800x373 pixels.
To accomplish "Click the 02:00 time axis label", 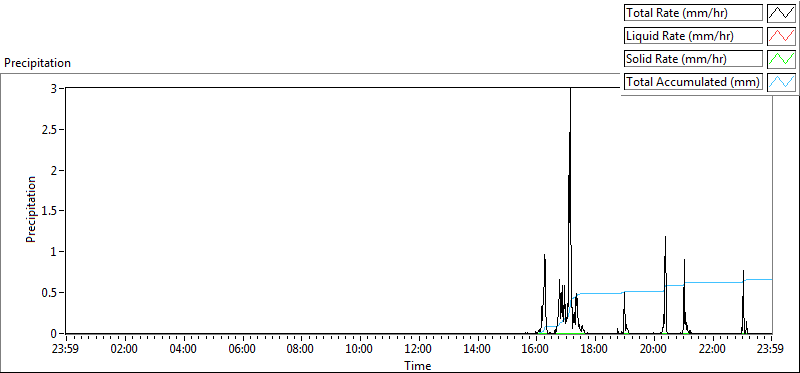I will (x=124, y=350).
